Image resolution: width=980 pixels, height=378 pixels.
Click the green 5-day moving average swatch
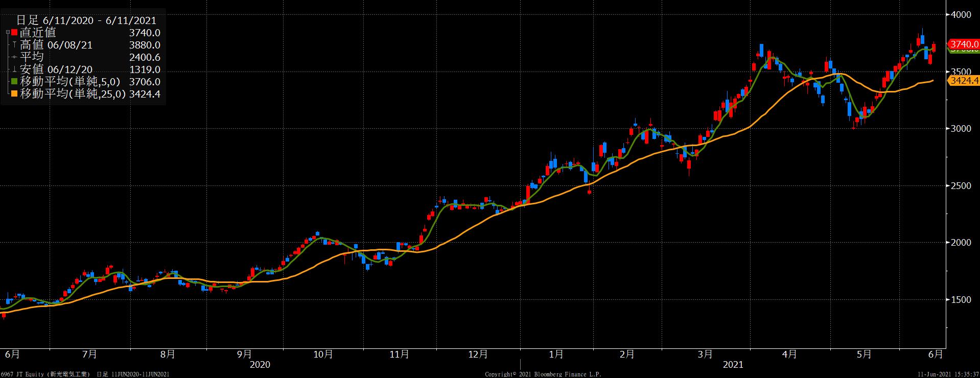14,82
